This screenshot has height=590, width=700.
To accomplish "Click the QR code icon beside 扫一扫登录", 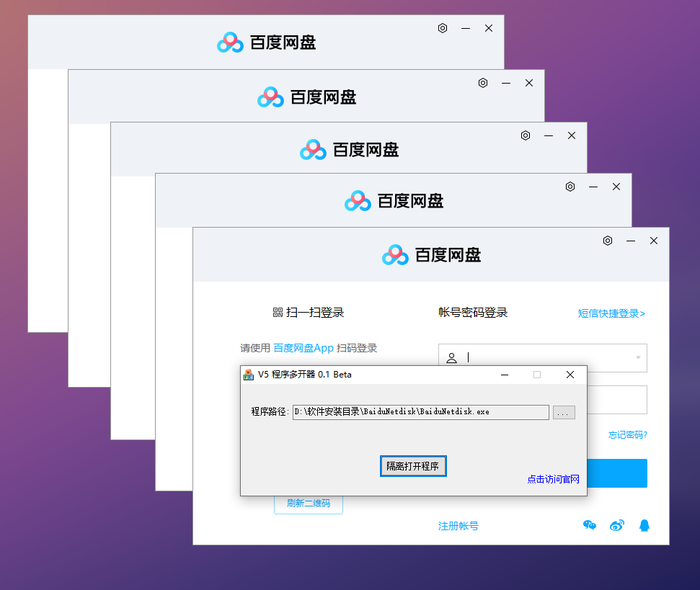I will [x=278, y=313].
